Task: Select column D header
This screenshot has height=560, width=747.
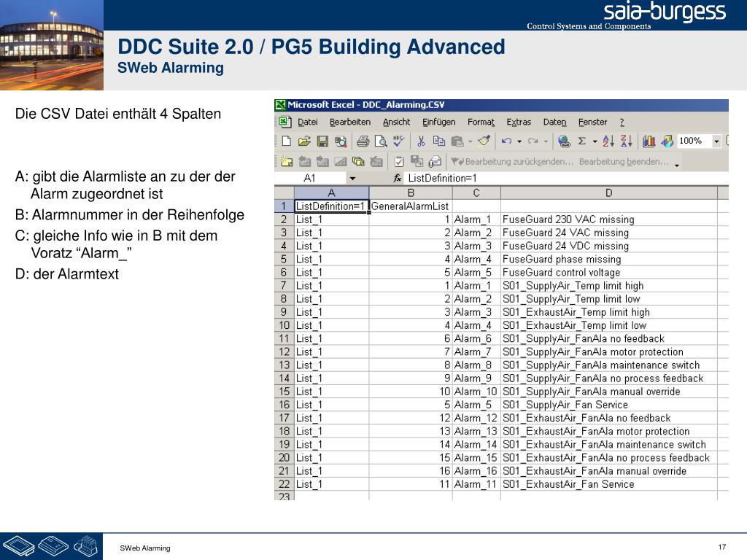Action: [x=609, y=192]
